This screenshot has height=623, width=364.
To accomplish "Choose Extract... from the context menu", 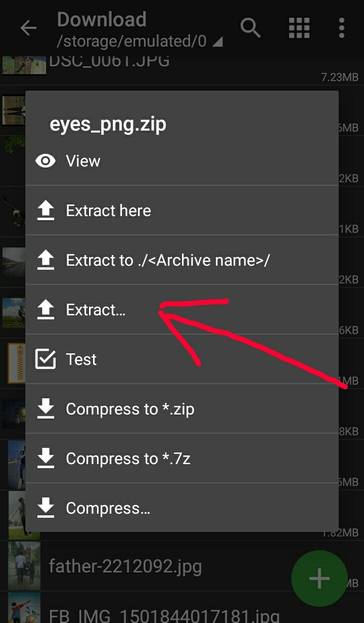I will 96,309.
